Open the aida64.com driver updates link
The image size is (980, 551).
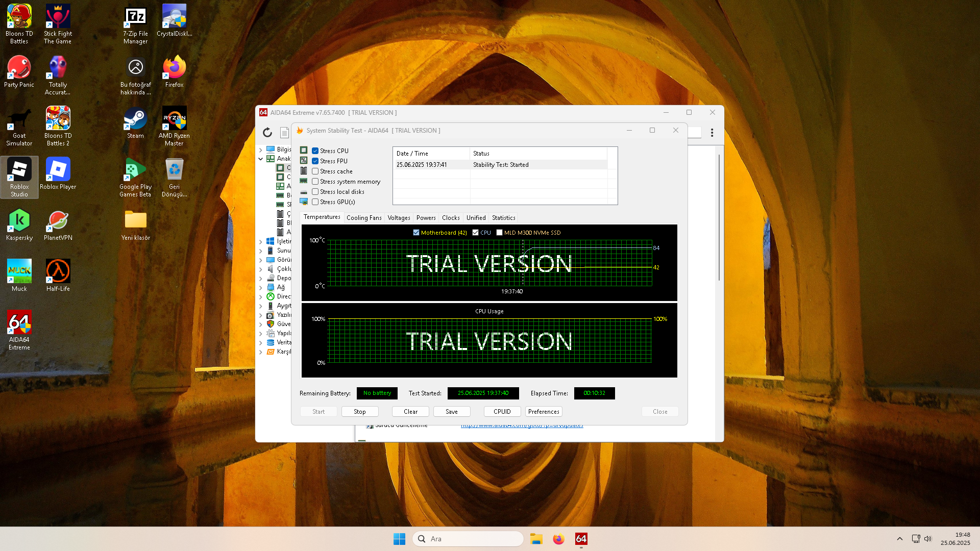click(522, 426)
